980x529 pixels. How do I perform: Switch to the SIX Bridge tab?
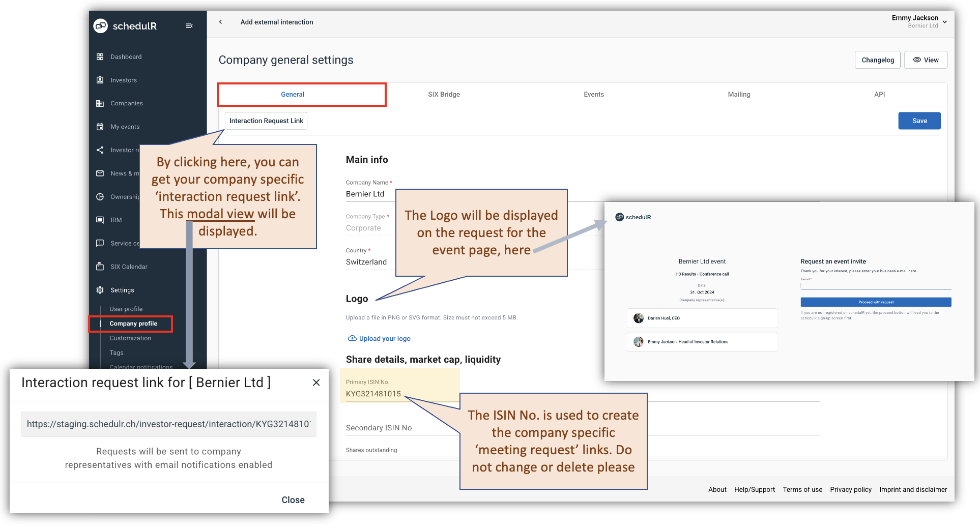click(x=444, y=94)
